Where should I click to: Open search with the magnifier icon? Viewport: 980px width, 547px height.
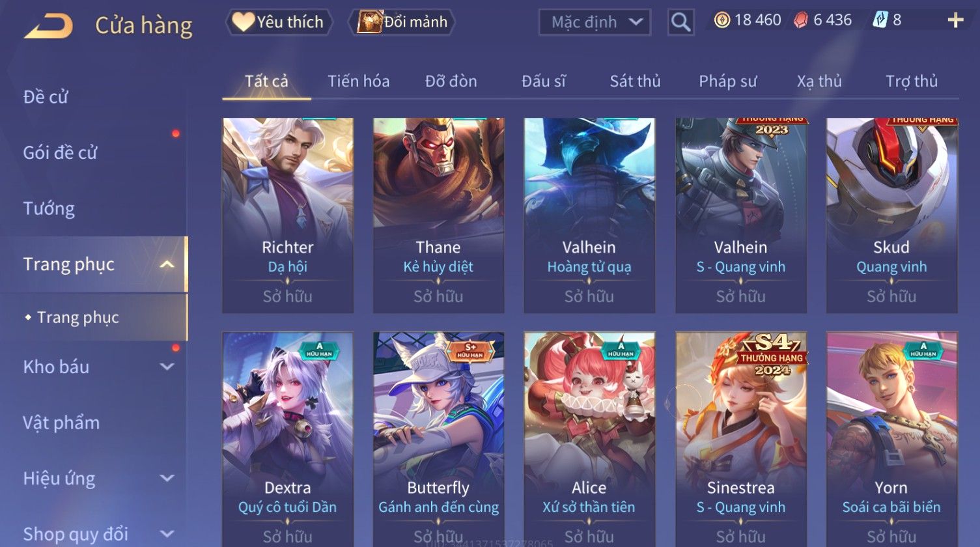click(680, 23)
